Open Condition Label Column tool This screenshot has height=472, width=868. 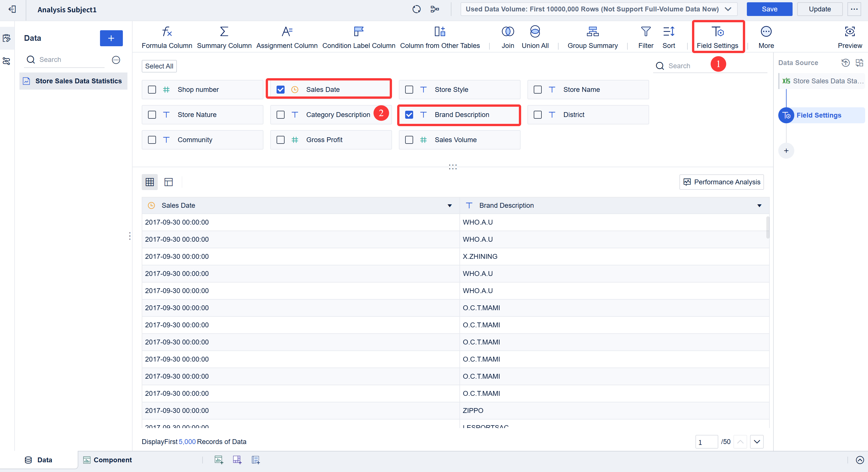tap(359, 32)
